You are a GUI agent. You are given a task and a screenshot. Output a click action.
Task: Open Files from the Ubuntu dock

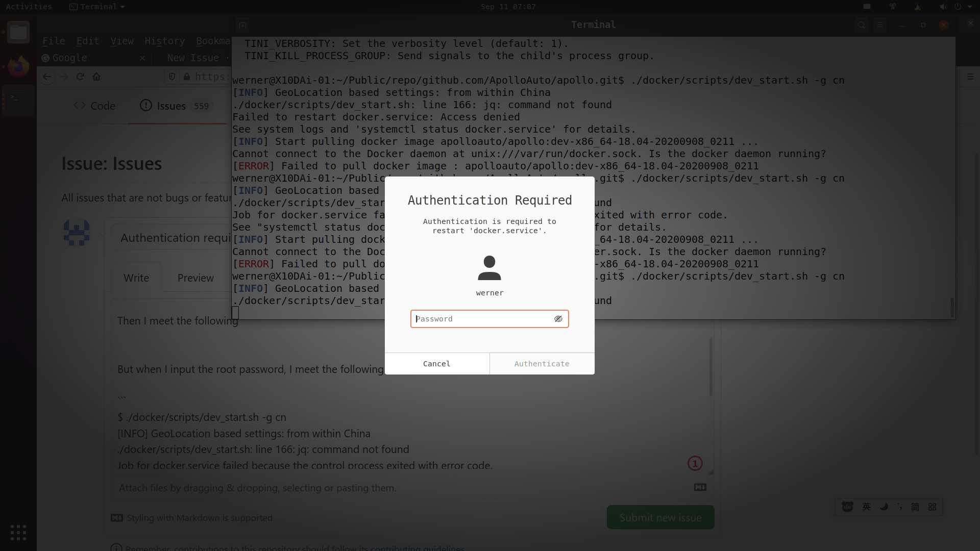pyautogui.click(x=18, y=32)
